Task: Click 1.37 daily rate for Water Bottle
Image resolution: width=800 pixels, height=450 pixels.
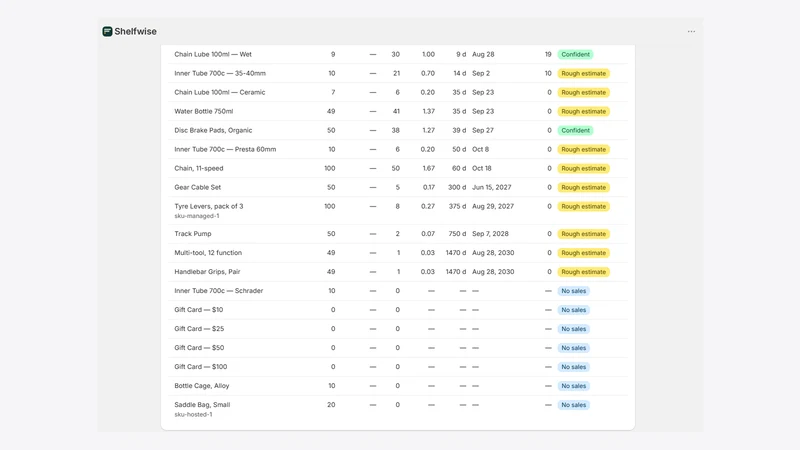Action: click(x=429, y=111)
